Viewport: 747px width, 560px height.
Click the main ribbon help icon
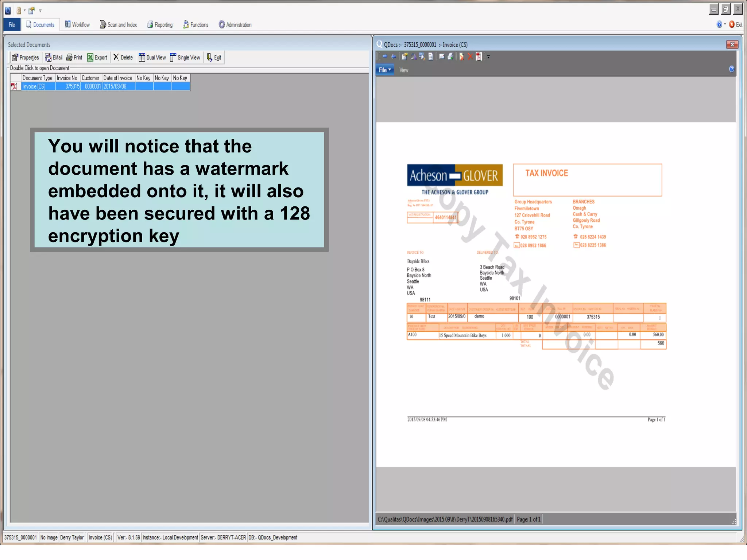(719, 24)
